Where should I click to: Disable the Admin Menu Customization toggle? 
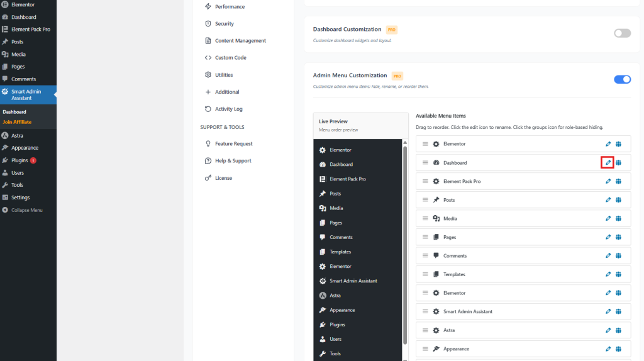click(x=622, y=79)
